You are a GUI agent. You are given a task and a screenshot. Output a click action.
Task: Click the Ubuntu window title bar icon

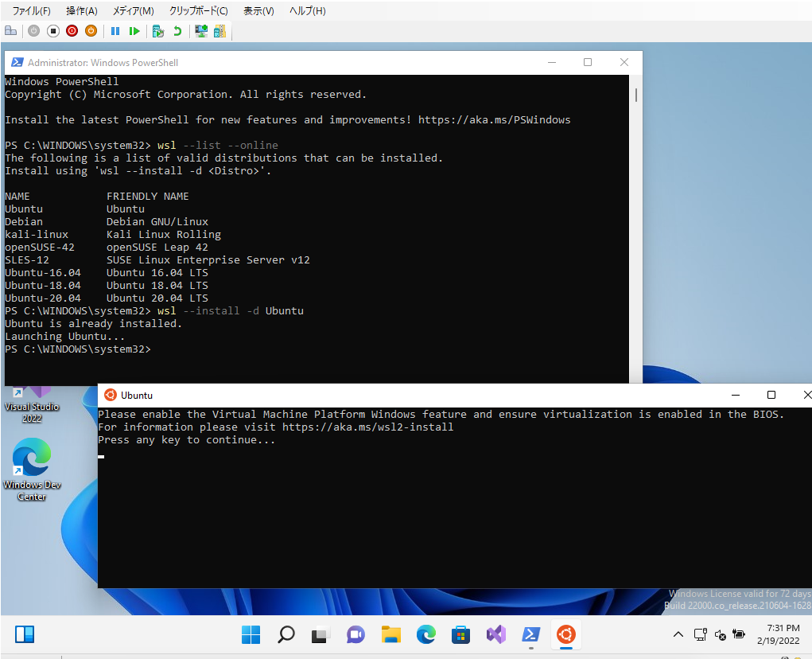click(x=111, y=395)
